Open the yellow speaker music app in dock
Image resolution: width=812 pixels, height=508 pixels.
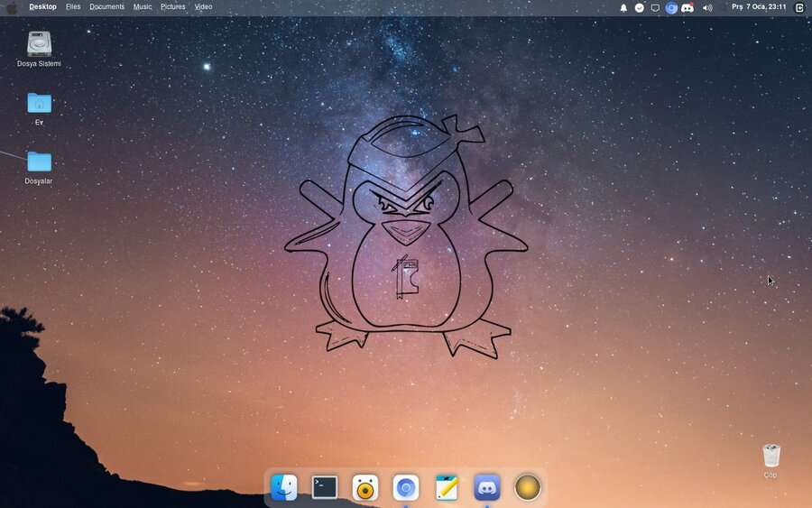[365, 487]
